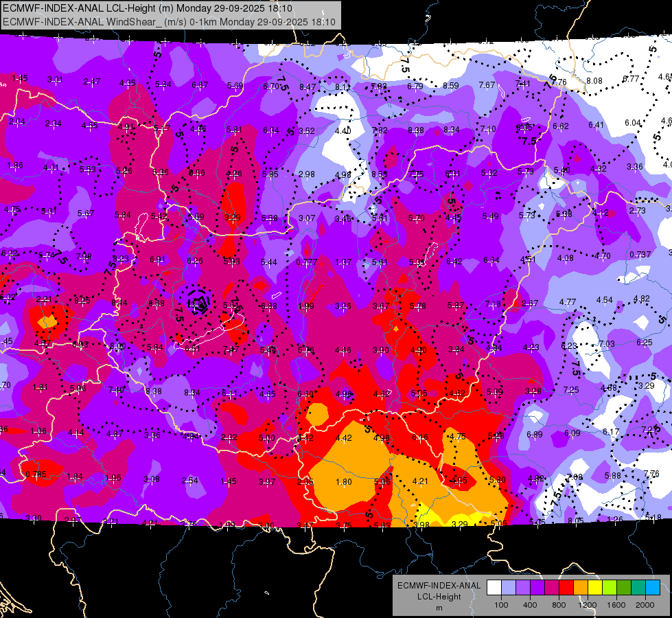Click the wind shear value '0.777'

[x=306, y=262]
